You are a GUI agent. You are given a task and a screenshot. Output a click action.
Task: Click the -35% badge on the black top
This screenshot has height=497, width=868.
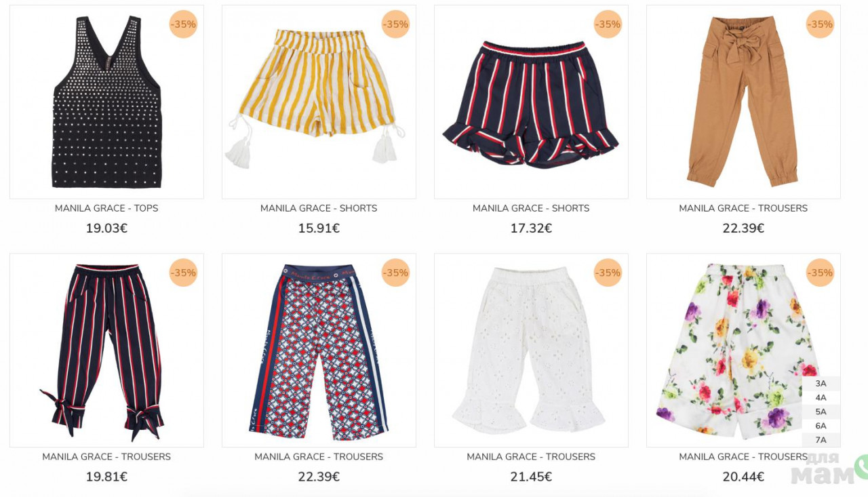tap(183, 24)
